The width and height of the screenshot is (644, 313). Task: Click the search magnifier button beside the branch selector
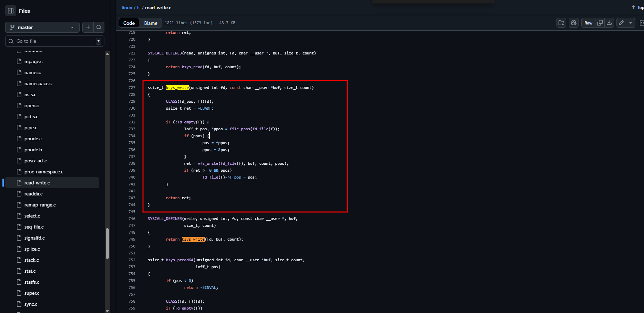point(99,27)
